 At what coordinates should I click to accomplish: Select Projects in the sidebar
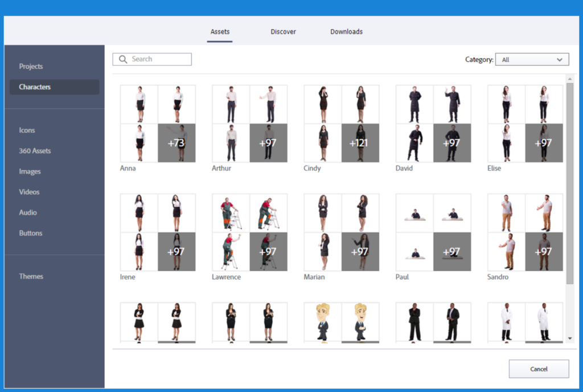31,67
